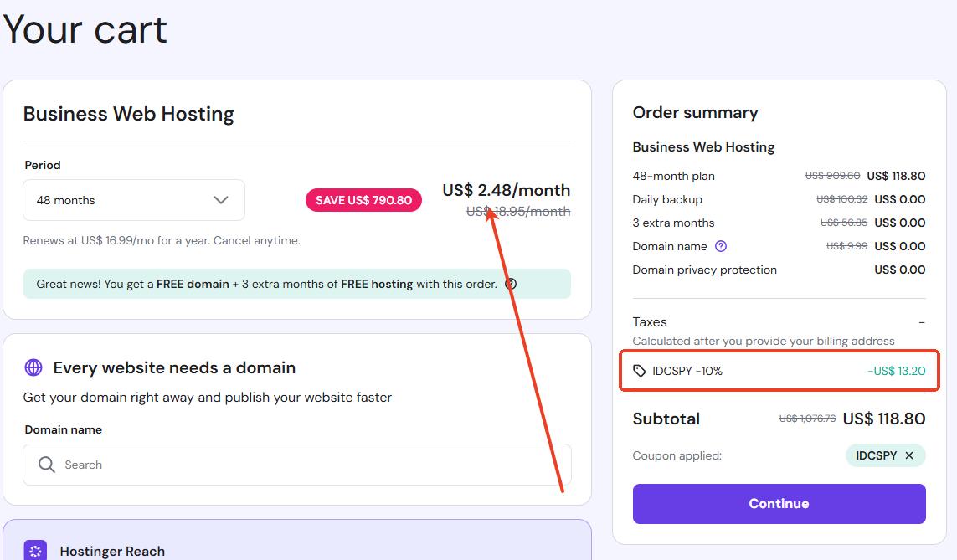957x560 pixels.
Task: Click the coupon tag icon beside IDCSPY -10%
Action: point(640,371)
